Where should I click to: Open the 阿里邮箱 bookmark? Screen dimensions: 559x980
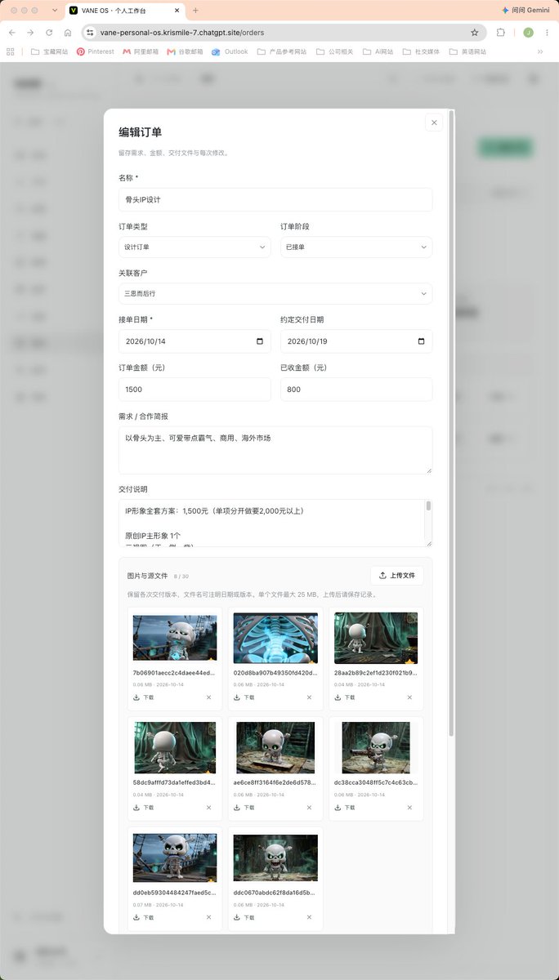tap(141, 51)
